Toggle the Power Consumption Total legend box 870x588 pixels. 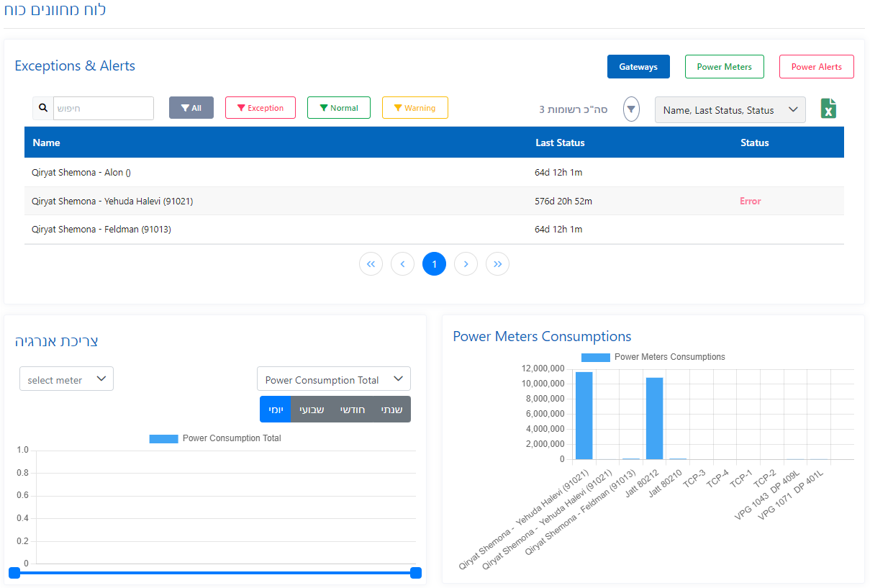click(x=163, y=438)
